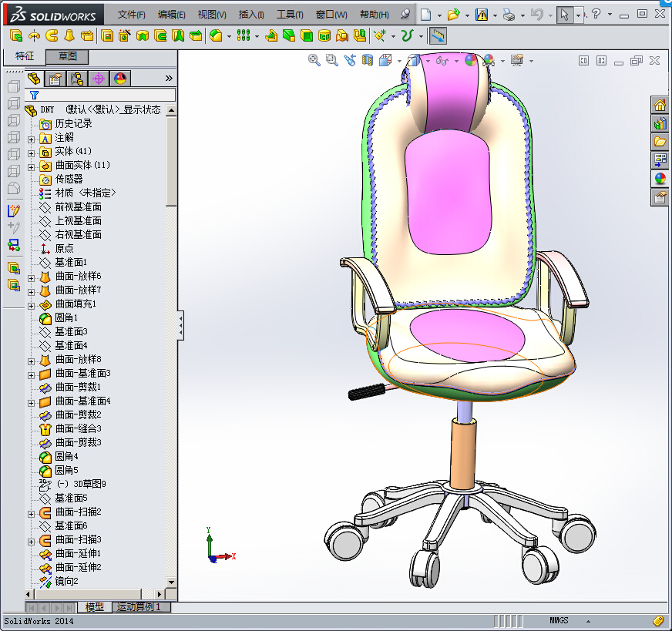Select the Swept Cut tool
This screenshot has height=631, width=672.
tap(160, 36)
